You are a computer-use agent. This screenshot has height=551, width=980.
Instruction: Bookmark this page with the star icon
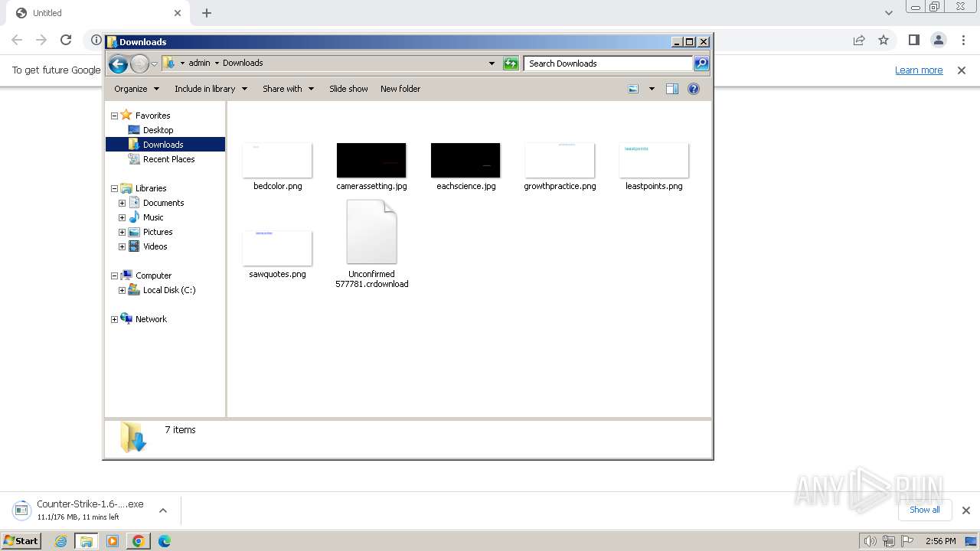pyautogui.click(x=884, y=40)
